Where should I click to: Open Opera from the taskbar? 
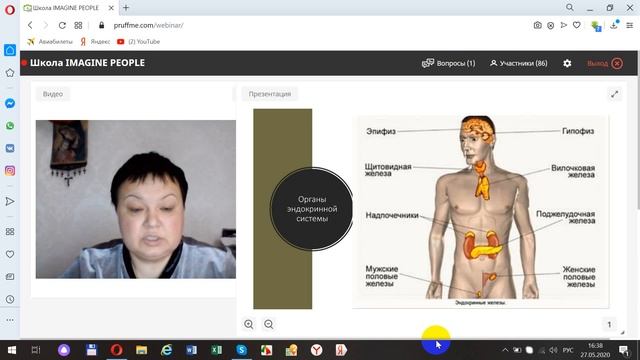point(116,350)
